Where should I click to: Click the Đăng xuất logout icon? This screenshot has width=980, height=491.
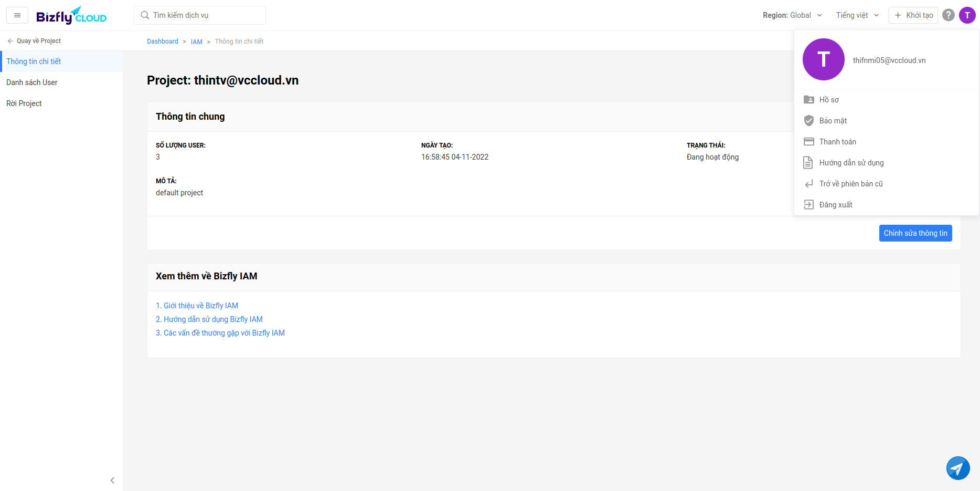(808, 205)
